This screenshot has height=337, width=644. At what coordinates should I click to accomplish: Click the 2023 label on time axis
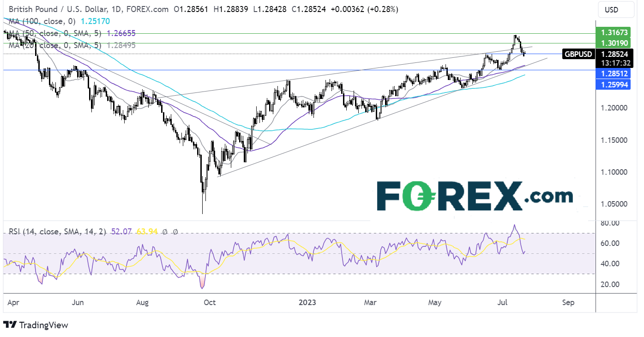[x=307, y=302]
